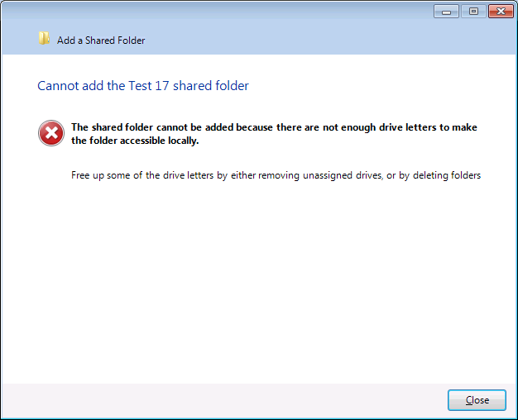Click the words shared folder in the heading
518x420 pixels.
tap(211, 85)
